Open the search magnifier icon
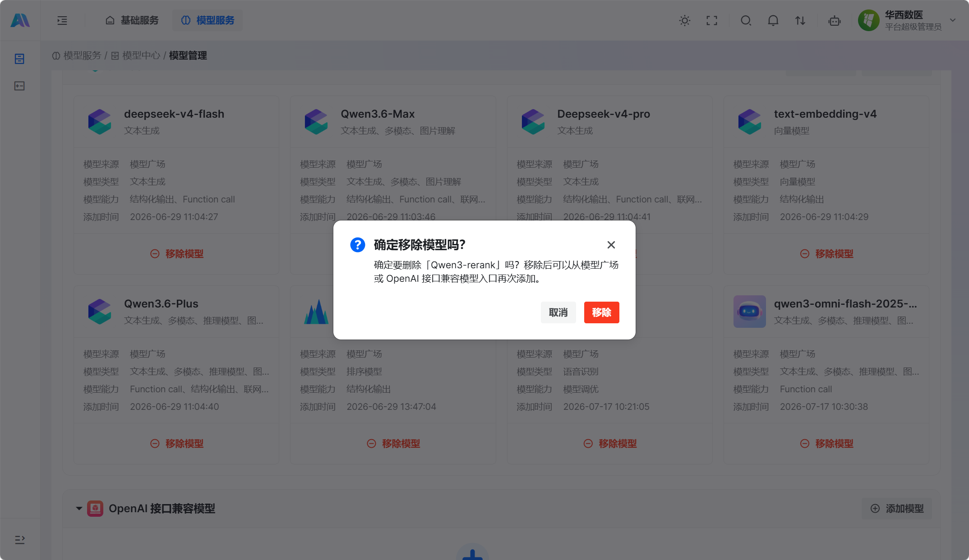This screenshot has width=969, height=560. click(x=746, y=20)
